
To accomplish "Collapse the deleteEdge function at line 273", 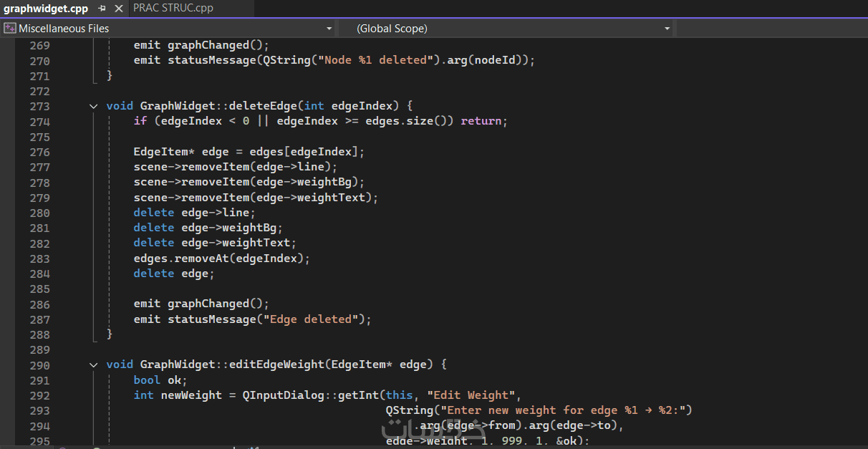I will (93, 106).
